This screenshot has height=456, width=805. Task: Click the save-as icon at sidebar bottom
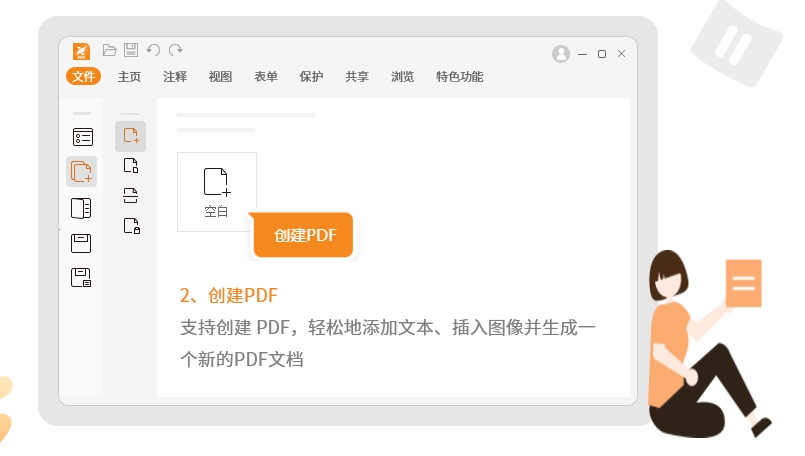pyautogui.click(x=82, y=278)
